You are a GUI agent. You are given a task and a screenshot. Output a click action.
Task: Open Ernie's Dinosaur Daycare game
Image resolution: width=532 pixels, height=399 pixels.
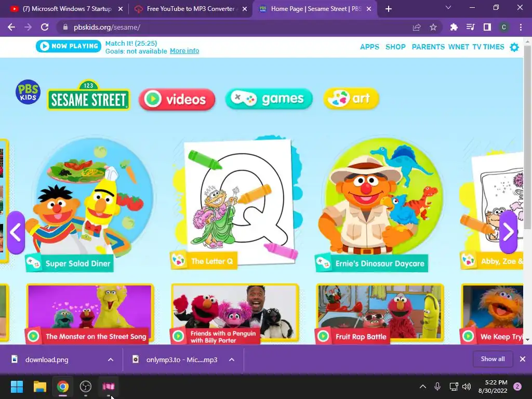pos(379,205)
